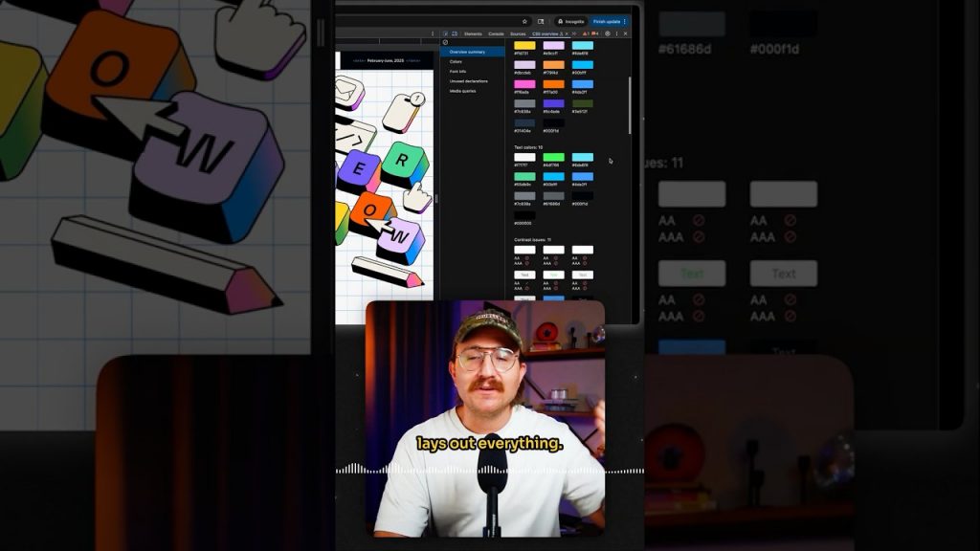
Task: Click the Finish update button
Action: point(606,21)
